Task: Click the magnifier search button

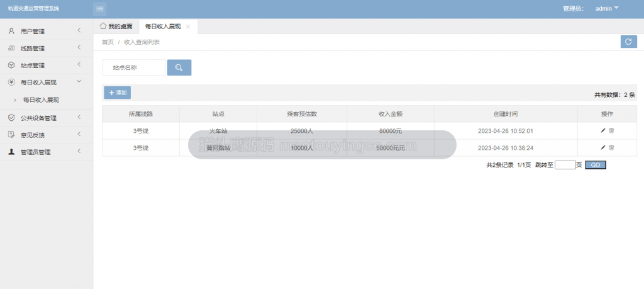Action: [x=179, y=67]
